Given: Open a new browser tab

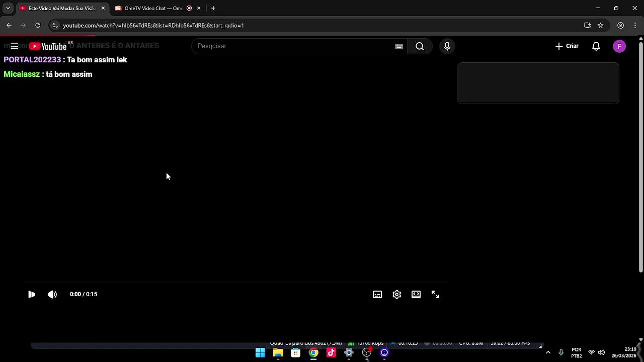Looking at the screenshot, I should pyautogui.click(x=213, y=8).
